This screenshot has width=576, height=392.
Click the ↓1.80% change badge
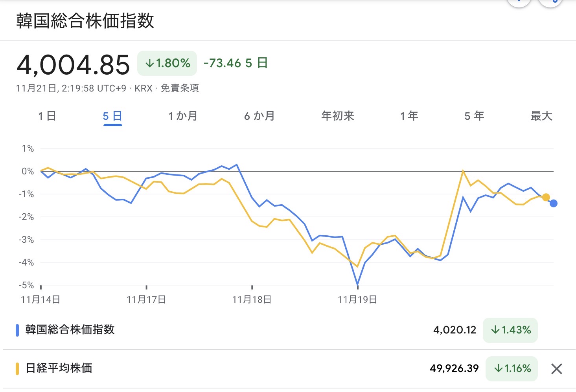click(x=167, y=63)
